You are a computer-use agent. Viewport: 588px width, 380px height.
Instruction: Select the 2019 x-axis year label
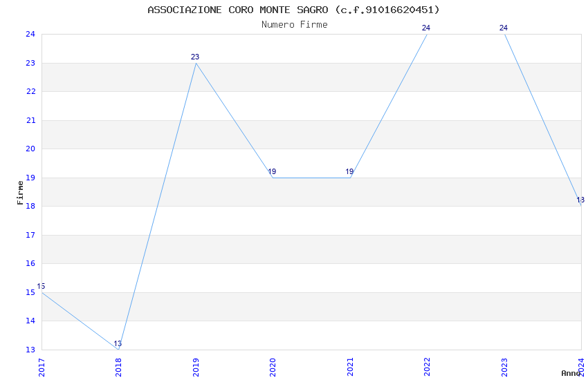point(196,368)
